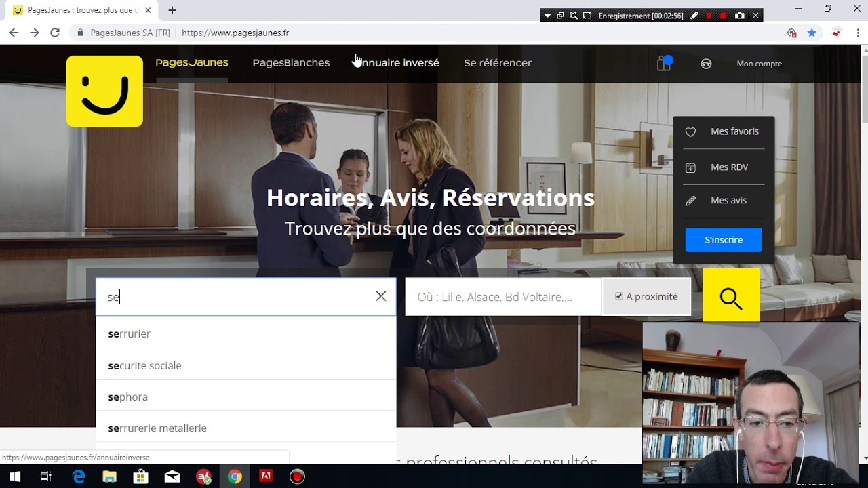Clear the search text with the X icon
This screenshot has height=488, width=868.
pos(381,296)
